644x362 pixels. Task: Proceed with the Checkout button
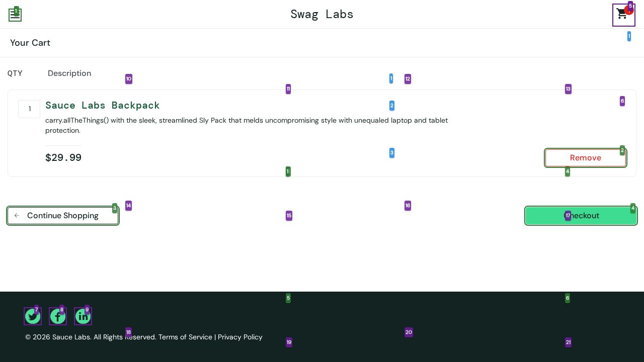coord(581,216)
